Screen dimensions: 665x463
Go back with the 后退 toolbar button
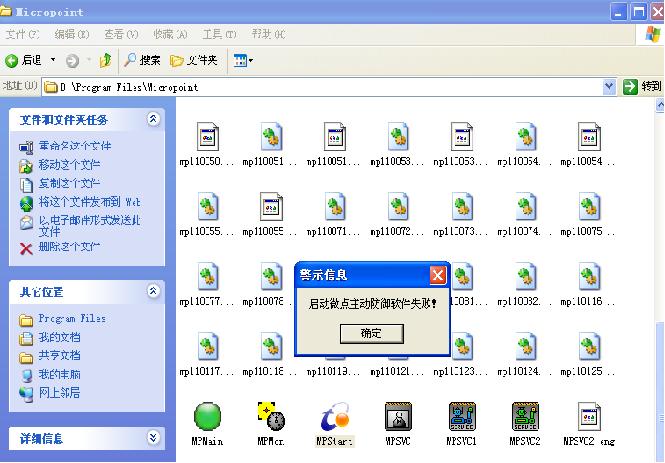[23, 61]
